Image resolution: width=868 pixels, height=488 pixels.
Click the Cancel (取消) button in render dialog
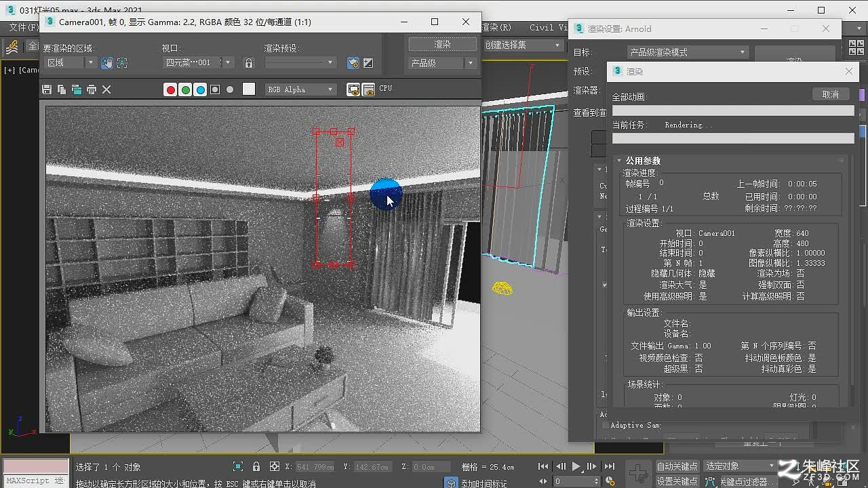831,95
